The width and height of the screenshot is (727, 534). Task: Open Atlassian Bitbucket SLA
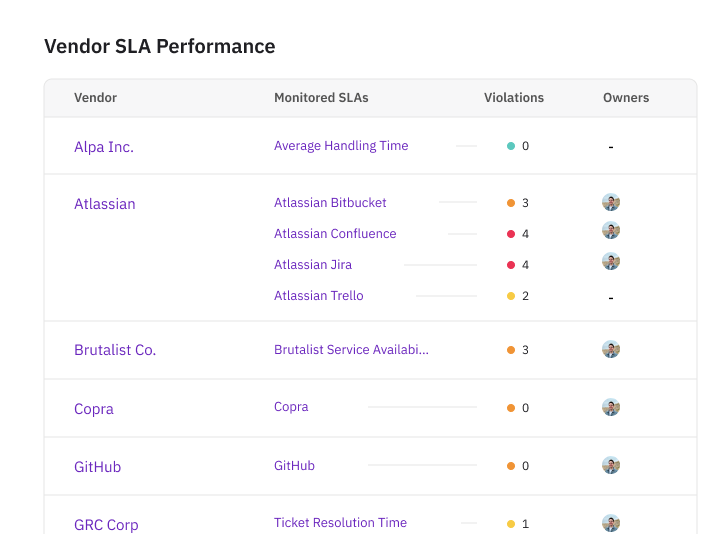[x=330, y=203]
